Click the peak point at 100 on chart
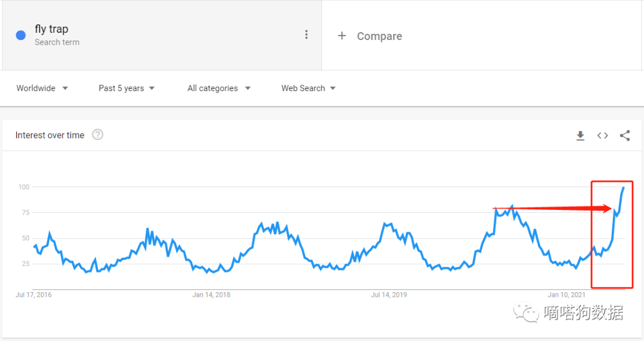The image size is (644, 341). click(623, 188)
